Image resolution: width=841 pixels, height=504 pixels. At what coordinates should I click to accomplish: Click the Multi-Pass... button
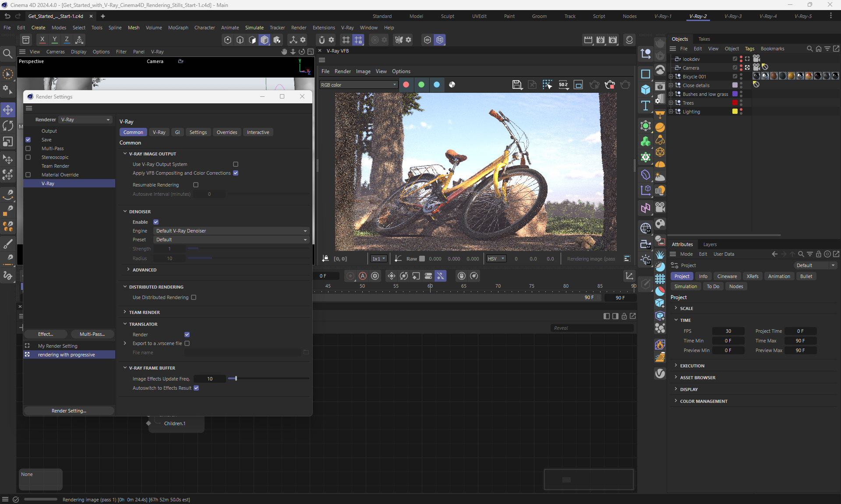click(x=92, y=334)
